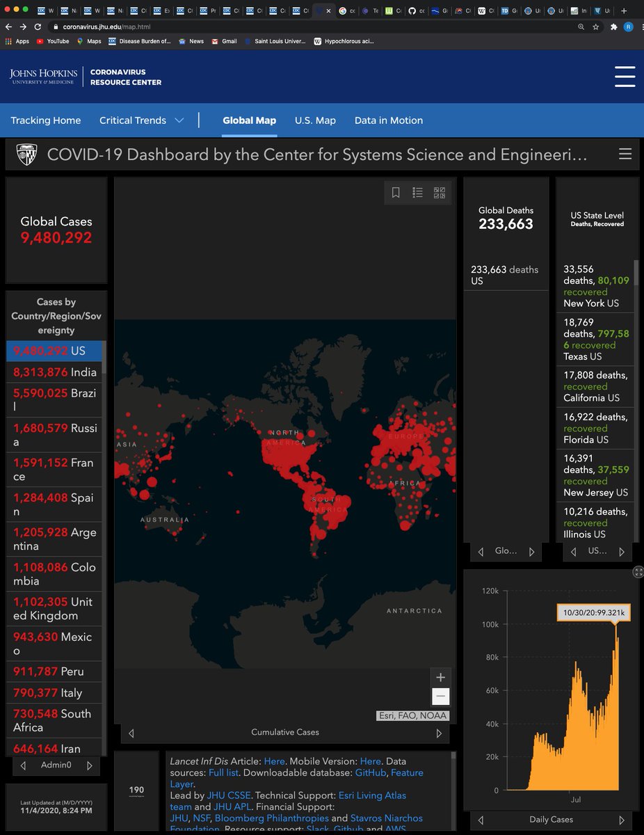Go back in the browser
Image resolution: width=644 pixels, height=835 pixels.
[9, 26]
